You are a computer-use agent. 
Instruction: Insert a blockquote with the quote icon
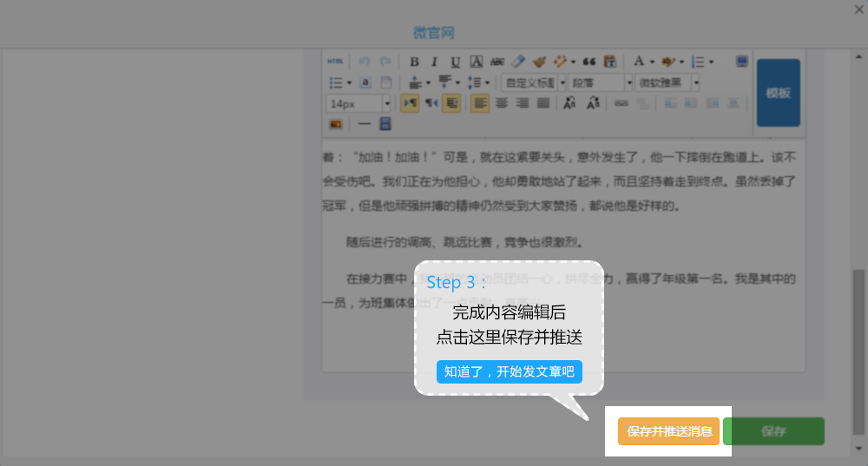pos(589,62)
